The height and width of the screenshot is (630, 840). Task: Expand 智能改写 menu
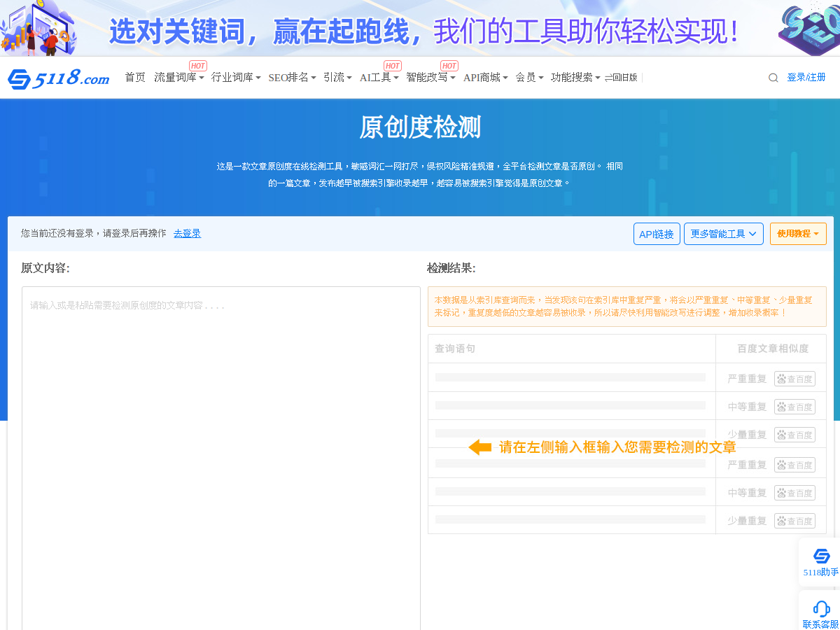click(431, 78)
